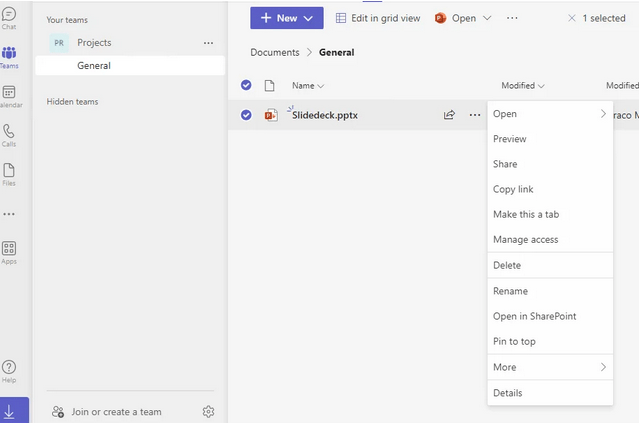
Task: Select the General channel under Projects
Action: pos(94,66)
